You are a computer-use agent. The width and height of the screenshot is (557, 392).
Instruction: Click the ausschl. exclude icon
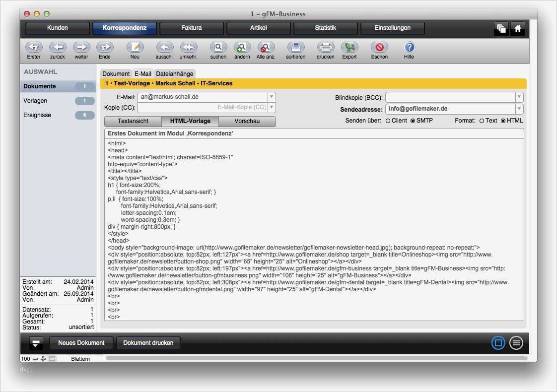click(165, 47)
